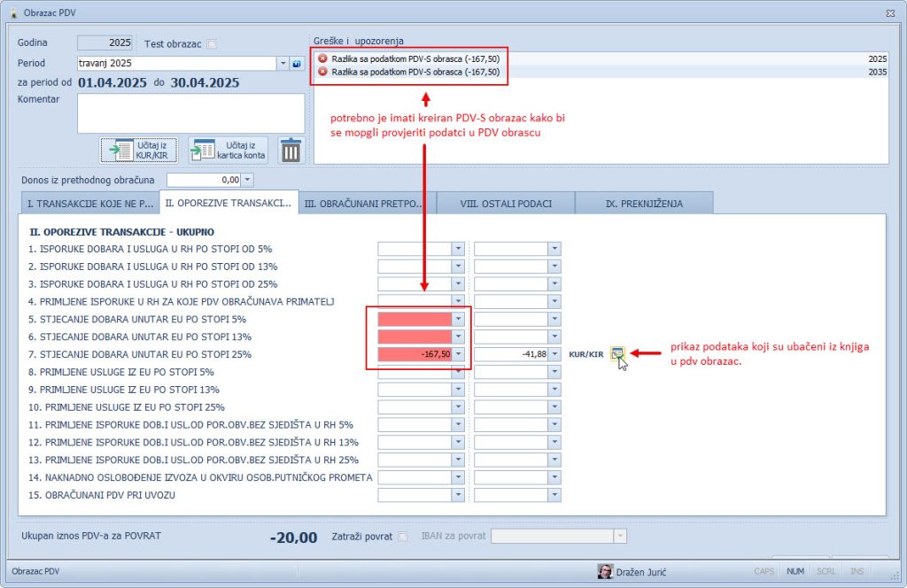Open the Donos iz prethodnog obračuna dropdown

coord(247,180)
